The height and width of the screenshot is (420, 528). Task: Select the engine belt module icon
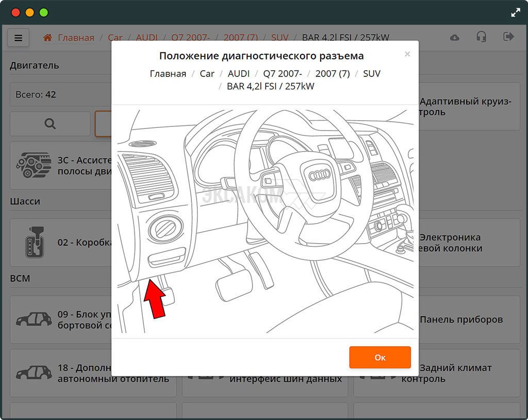click(34, 166)
